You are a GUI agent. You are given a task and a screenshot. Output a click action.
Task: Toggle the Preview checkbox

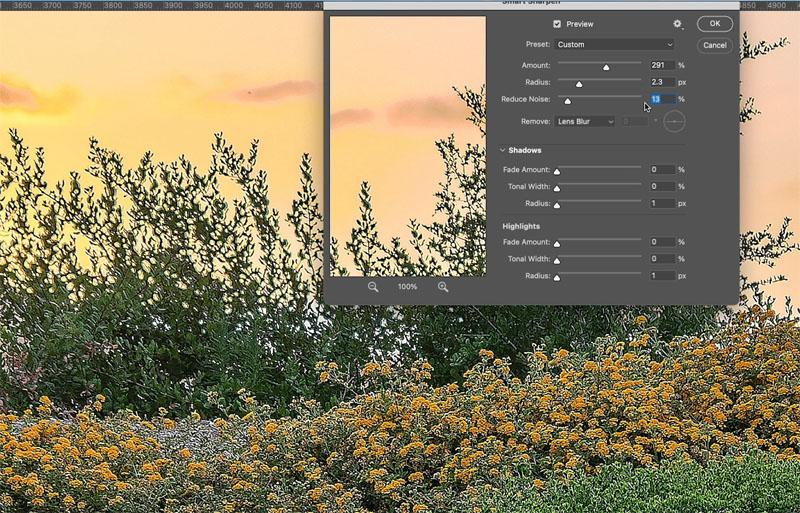tap(557, 24)
